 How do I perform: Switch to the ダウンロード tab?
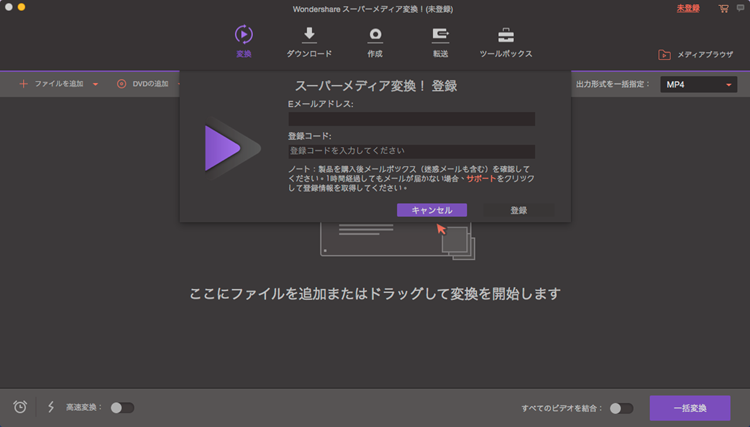[x=309, y=42]
